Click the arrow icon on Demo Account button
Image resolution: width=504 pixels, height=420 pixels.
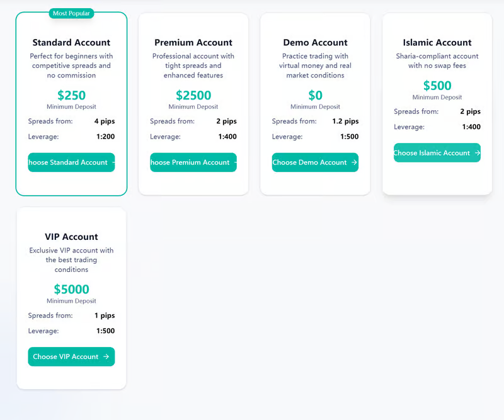pos(354,162)
